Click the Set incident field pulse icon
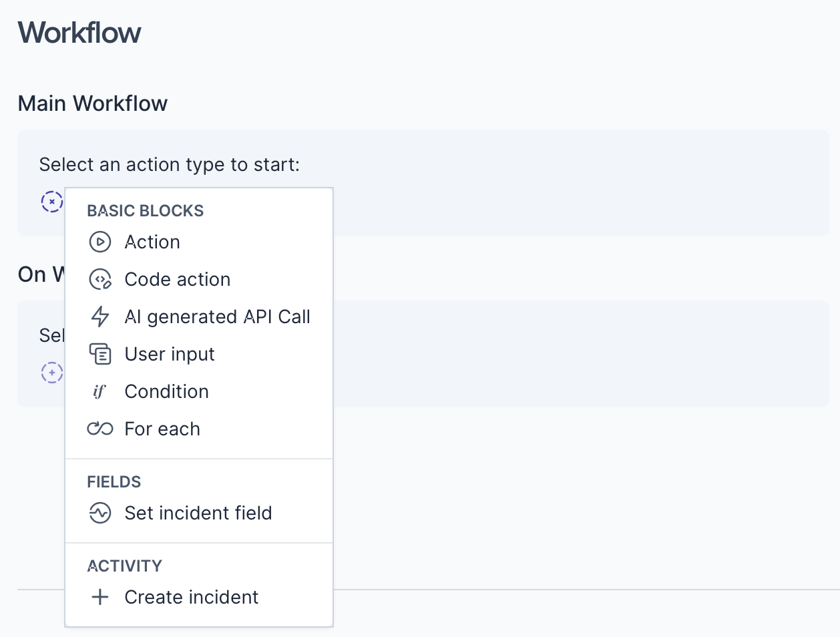Screen dimensions: 840x637 tap(100, 513)
